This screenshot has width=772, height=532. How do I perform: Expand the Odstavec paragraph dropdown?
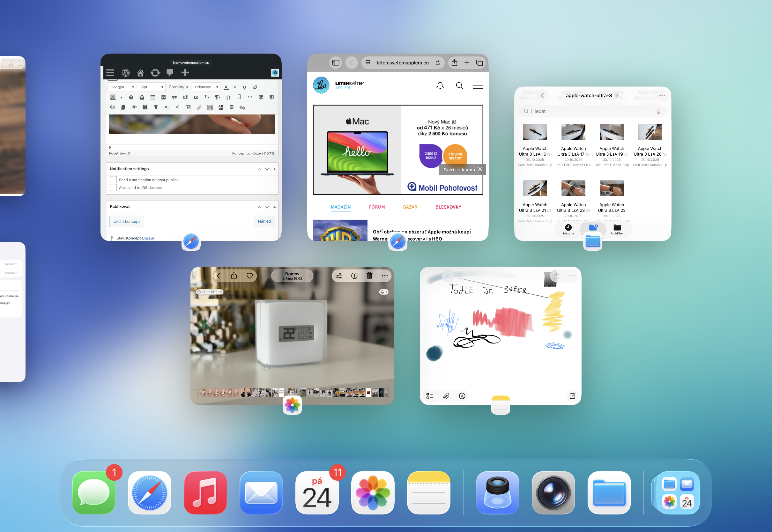click(206, 87)
